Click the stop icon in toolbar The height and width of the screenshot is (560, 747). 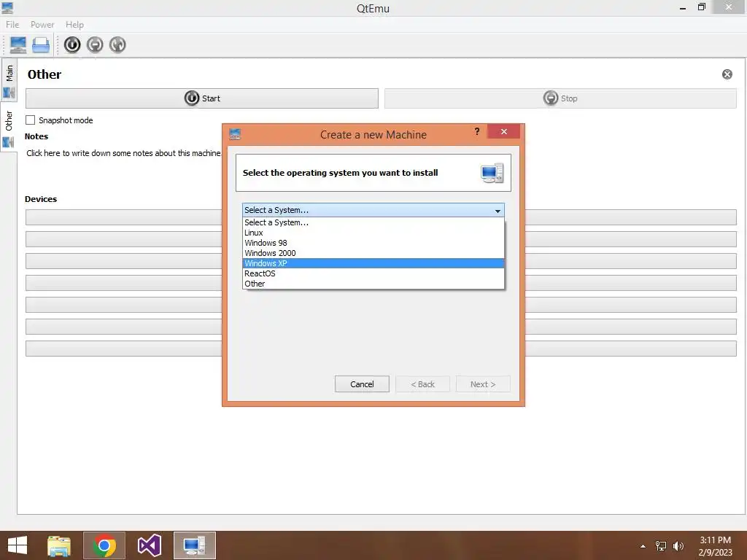95,44
